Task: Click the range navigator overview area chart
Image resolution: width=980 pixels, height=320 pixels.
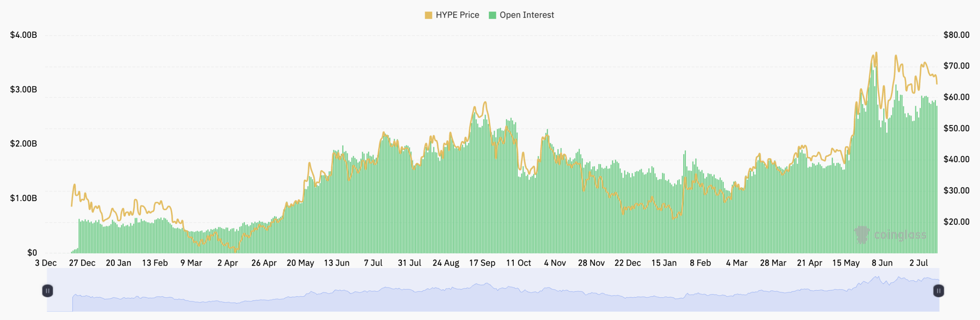Action: click(x=493, y=290)
